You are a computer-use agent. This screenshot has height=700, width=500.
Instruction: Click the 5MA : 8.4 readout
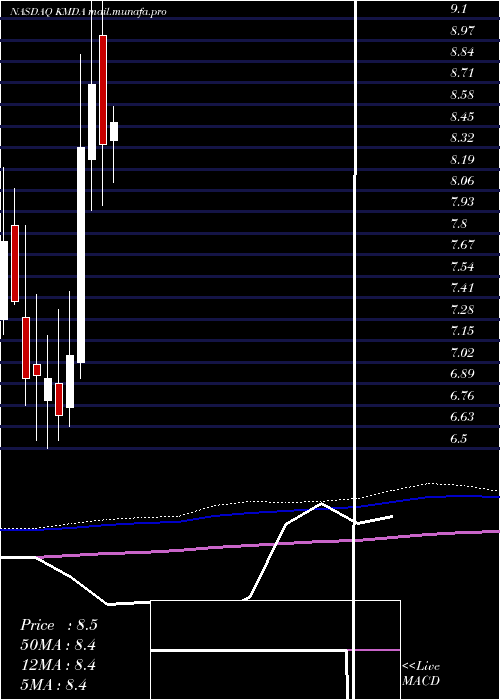[54, 685]
